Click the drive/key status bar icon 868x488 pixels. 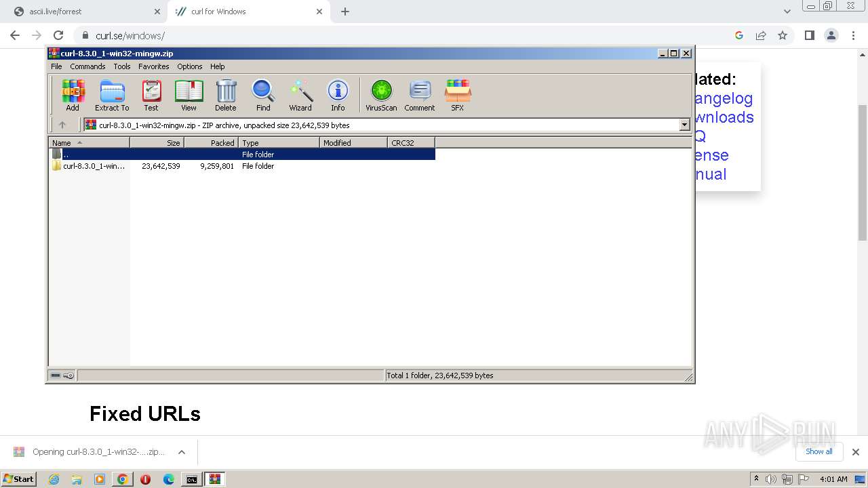click(62, 375)
